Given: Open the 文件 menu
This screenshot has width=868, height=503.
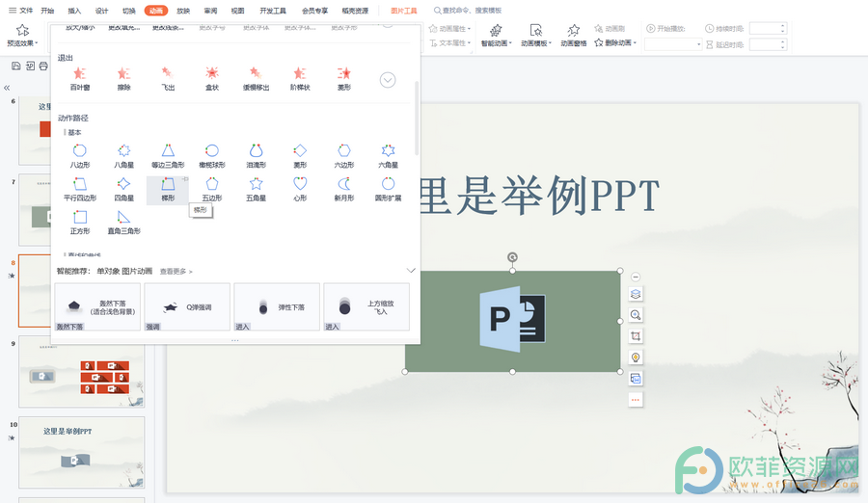Looking at the screenshot, I should tap(20, 11).
